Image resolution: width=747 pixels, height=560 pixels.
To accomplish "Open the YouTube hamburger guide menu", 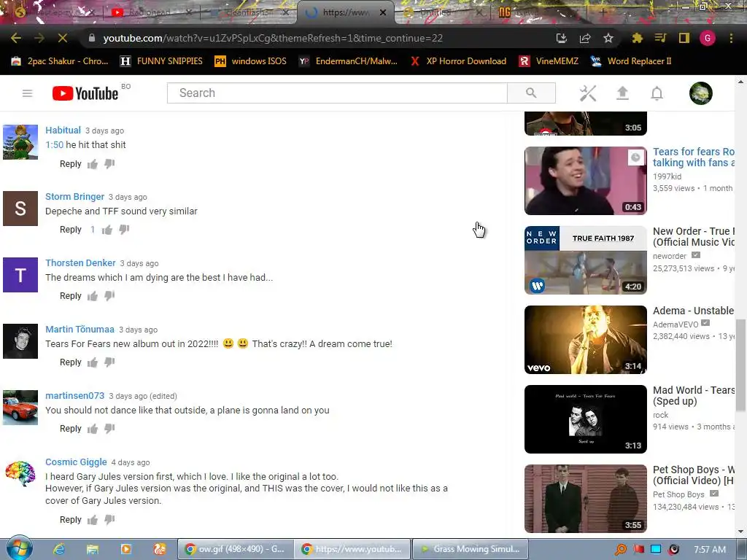I will pyautogui.click(x=27, y=93).
